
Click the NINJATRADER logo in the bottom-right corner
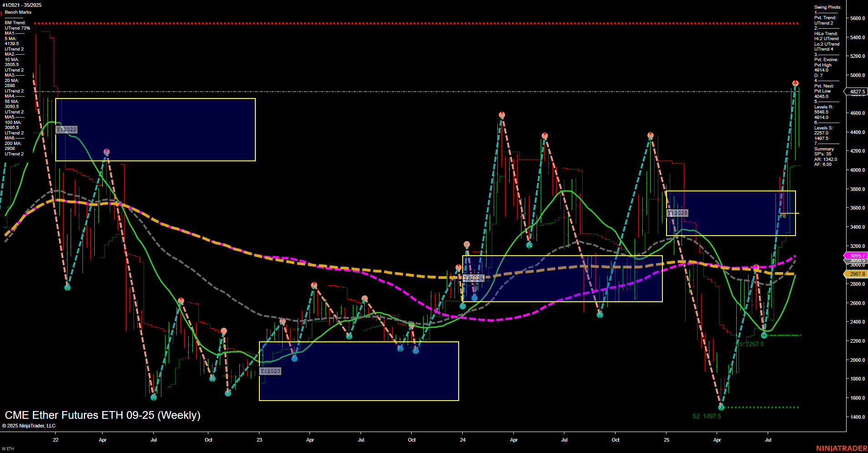coord(843,448)
